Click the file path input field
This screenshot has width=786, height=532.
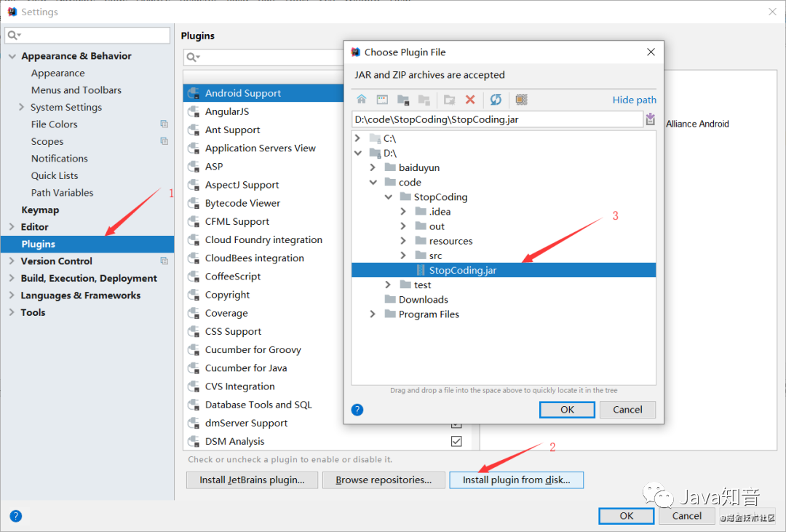[497, 119]
